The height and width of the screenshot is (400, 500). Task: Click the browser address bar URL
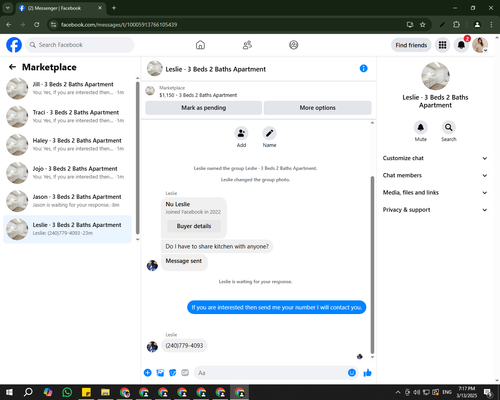click(119, 25)
